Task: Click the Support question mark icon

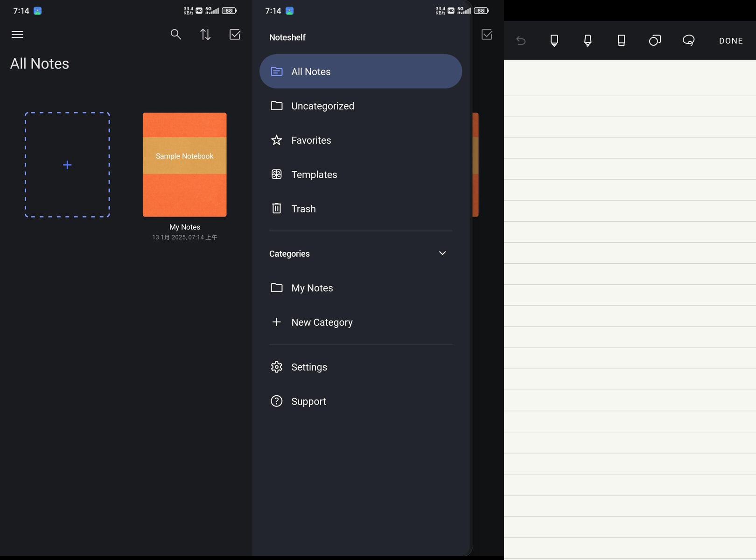Action: point(277,401)
